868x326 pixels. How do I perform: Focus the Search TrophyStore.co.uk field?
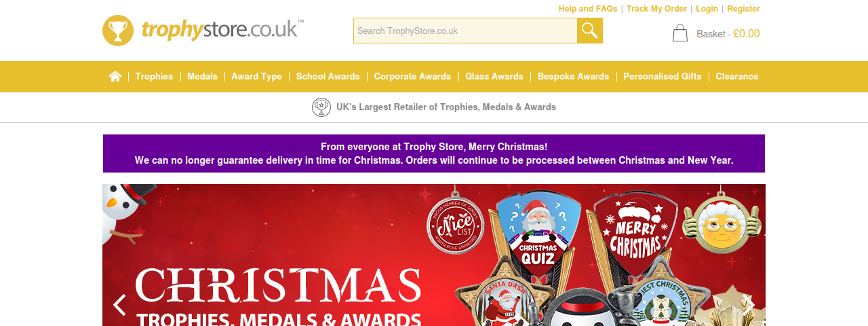[x=465, y=31]
